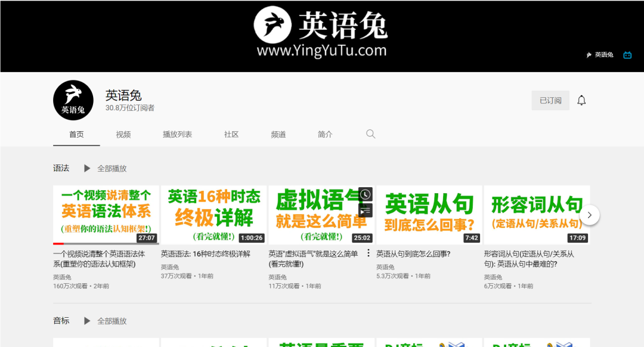Open the 简介 tab

[x=325, y=134]
